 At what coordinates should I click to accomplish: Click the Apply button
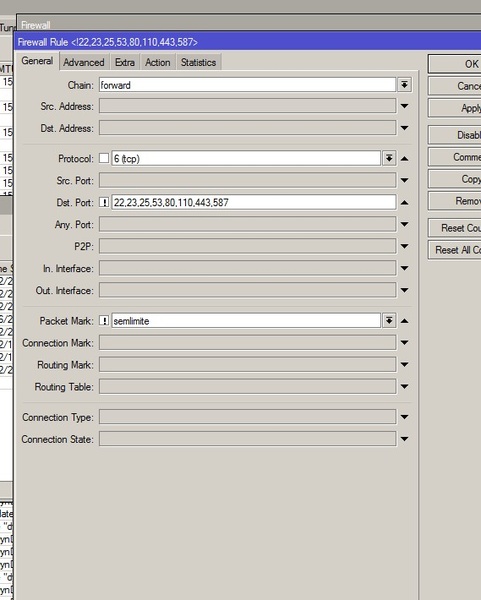pos(455,108)
